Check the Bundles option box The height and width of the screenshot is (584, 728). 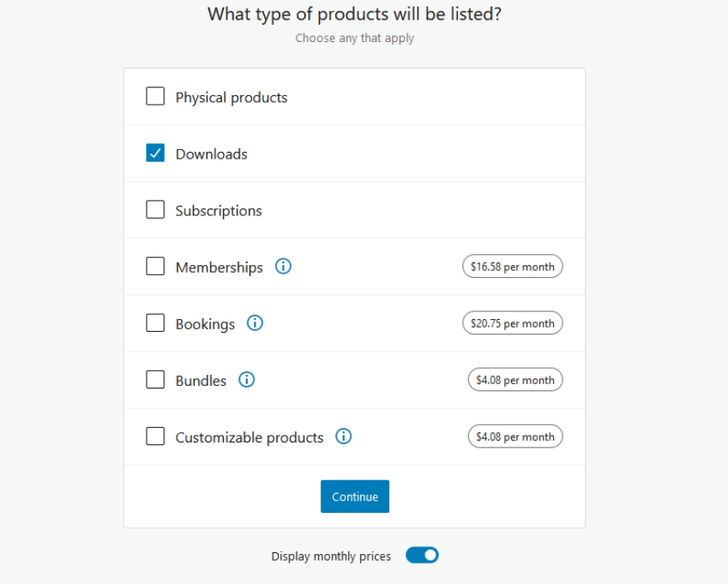[x=155, y=380]
